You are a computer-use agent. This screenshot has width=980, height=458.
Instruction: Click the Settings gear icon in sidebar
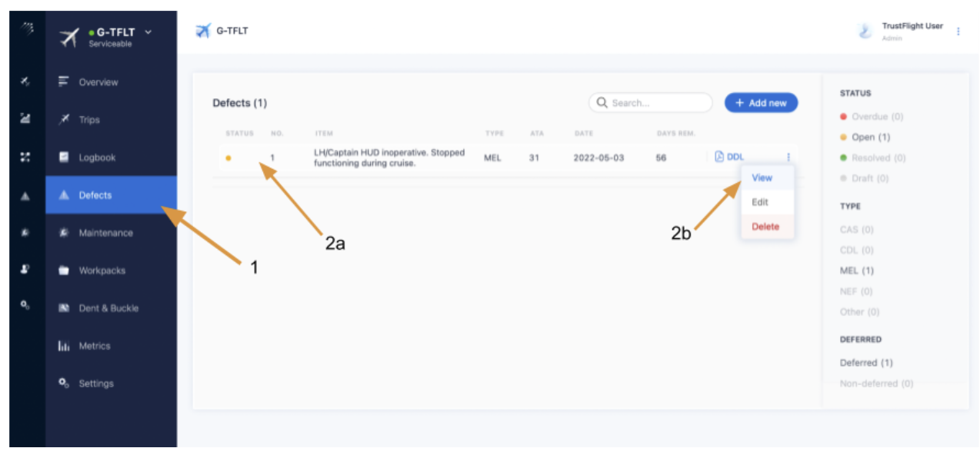[64, 383]
